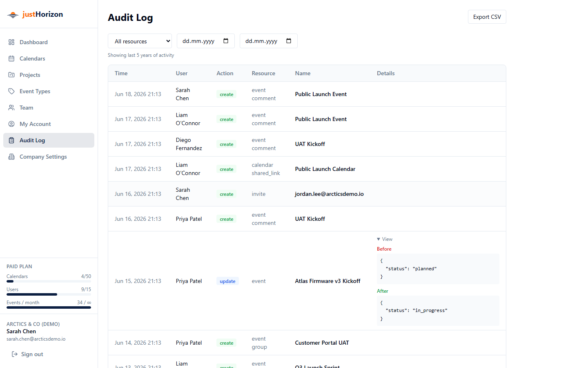Open the All resources filter dropdown

click(x=140, y=41)
